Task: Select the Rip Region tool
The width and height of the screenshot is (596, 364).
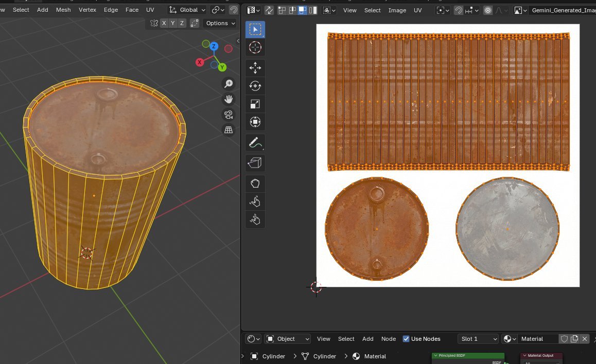Action: click(255, 163)
